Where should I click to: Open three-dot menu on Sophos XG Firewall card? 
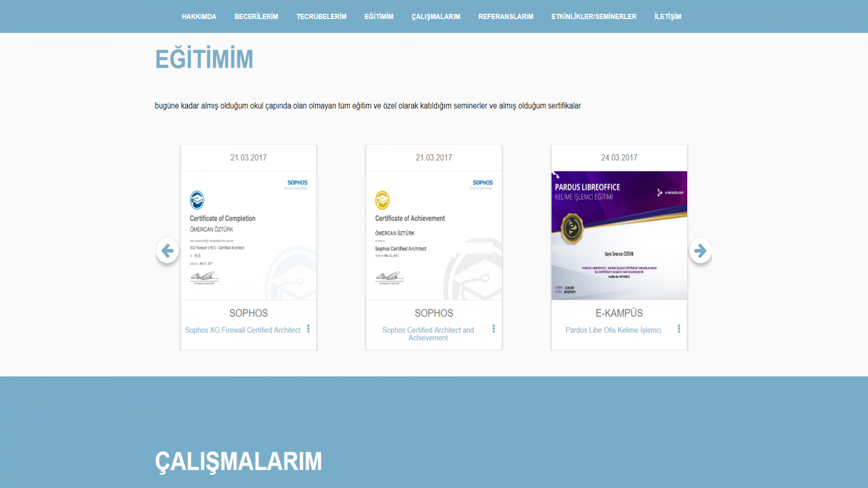pos(308,329)
